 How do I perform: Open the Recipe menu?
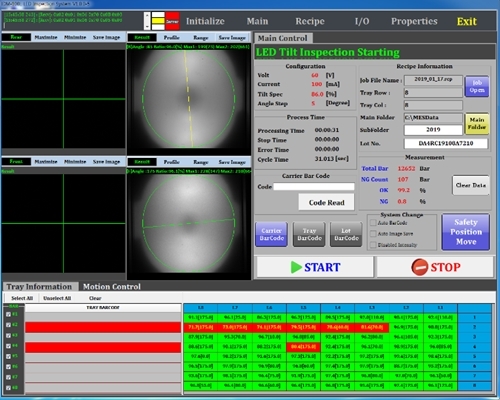(310, 21)
